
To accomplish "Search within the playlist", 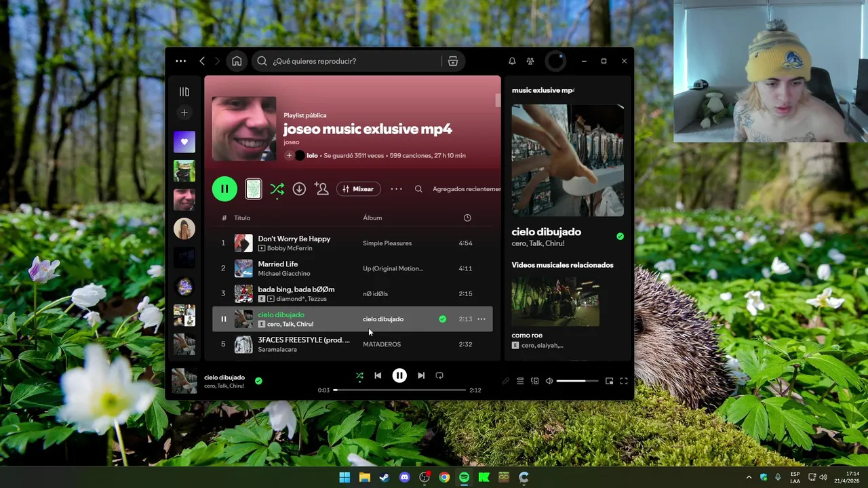I will click(418, 189).
